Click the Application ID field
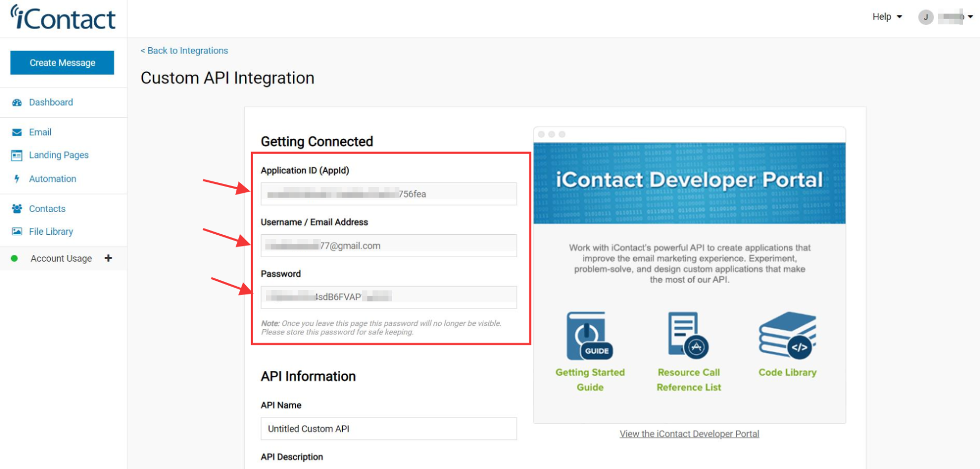 tap(388, 194)
